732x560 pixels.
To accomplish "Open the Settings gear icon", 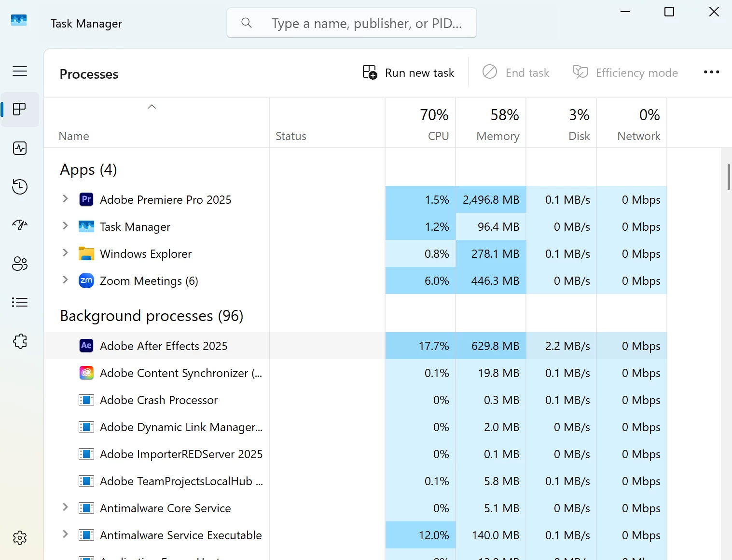I will pyautogui.click(x=20, y=538).
